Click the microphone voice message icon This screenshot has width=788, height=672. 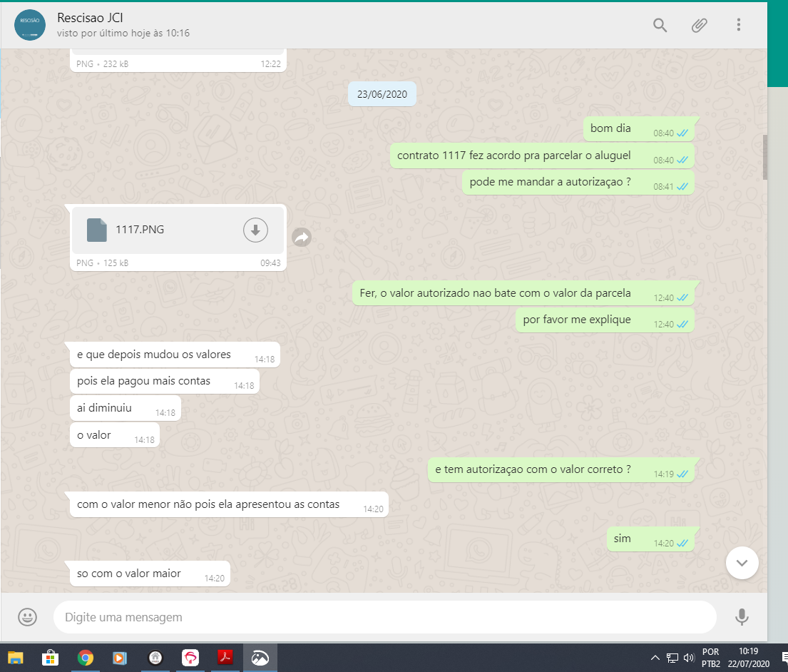[x=742, y=617]
